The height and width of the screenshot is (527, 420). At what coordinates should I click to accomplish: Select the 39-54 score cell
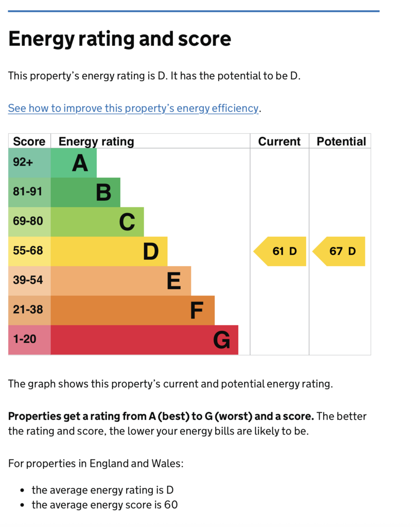[29, 280]
